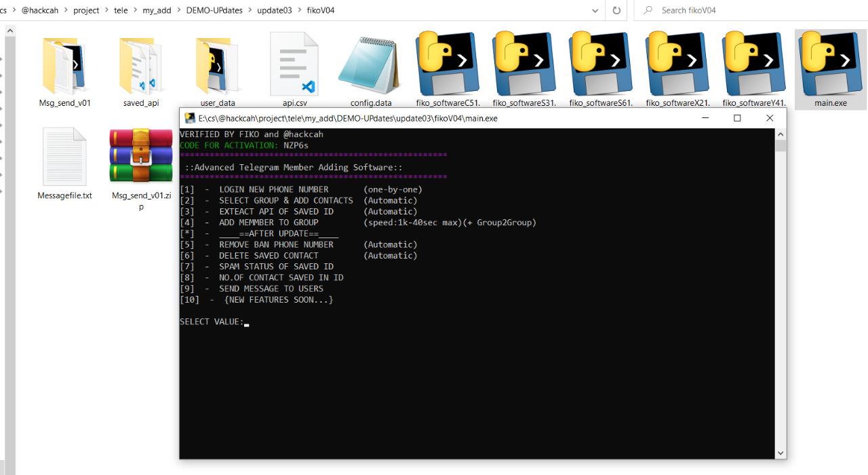Expand the chevron after @hackcah in breadcrumb

click(66, 10)
